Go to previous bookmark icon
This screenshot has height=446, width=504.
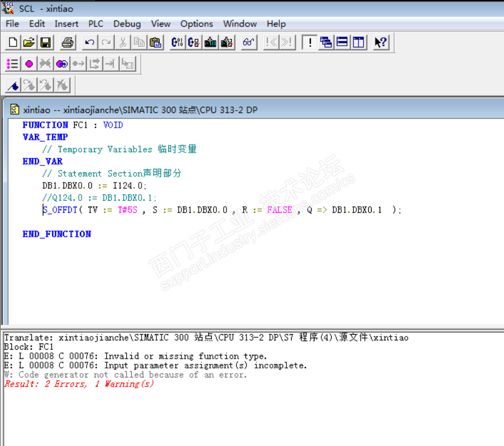coord(45,86)
